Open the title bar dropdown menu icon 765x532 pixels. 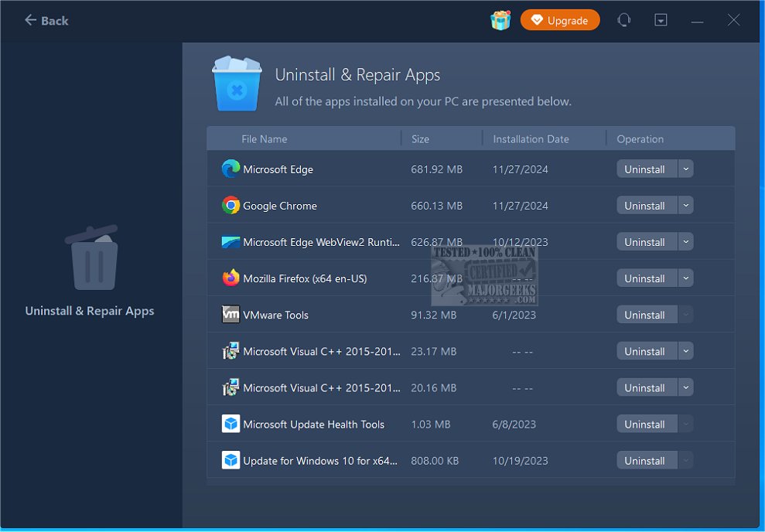pyautogui.click(x=661, y=20)
